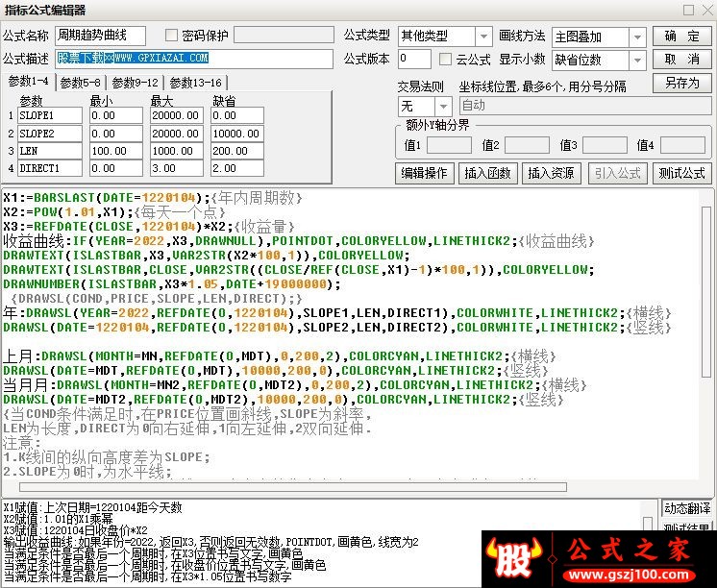
Task: Click the 值1 axis boundary field
Action: pyautogui.click(x=449, y=145)
